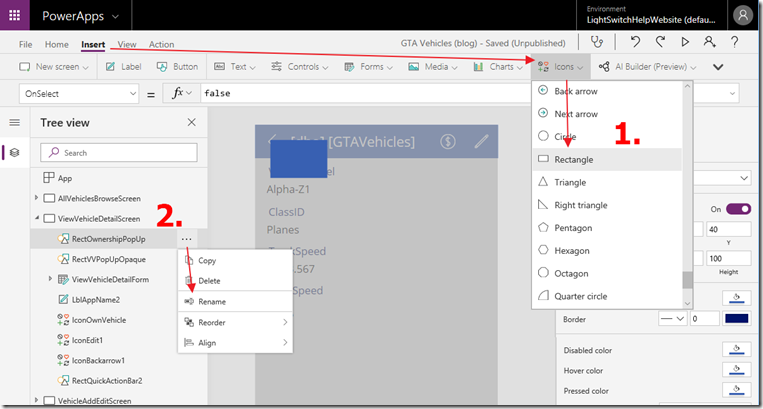
Task: Open the Align submenu
Action: (x=236, y=343)
